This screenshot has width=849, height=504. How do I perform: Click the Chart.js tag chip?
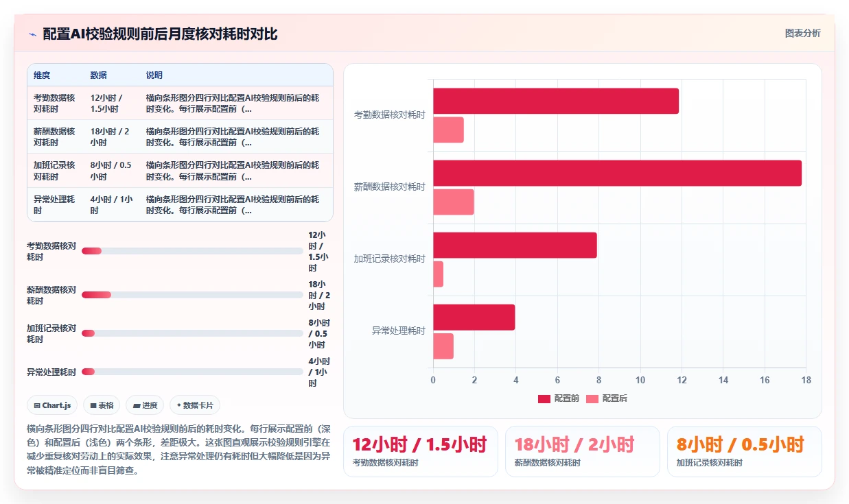53,405
